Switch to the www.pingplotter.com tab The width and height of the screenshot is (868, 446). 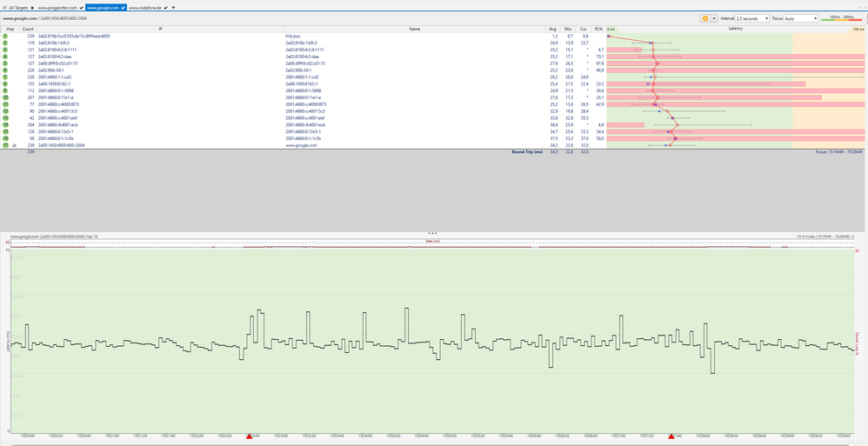click(57, 8)
